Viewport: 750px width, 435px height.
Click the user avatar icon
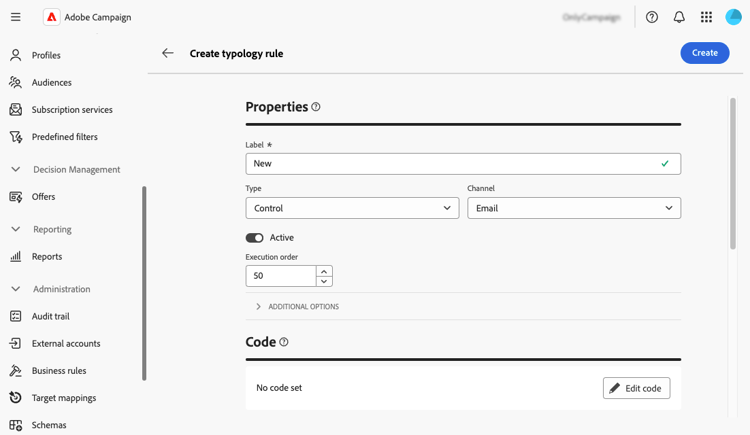(733, 17)
